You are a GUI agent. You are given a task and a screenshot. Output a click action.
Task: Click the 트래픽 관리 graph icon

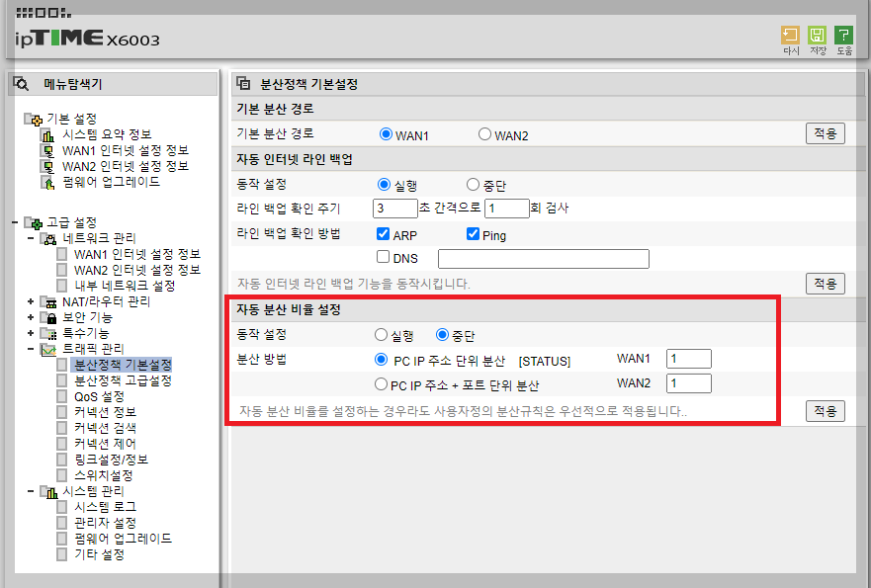pos(48,349)
